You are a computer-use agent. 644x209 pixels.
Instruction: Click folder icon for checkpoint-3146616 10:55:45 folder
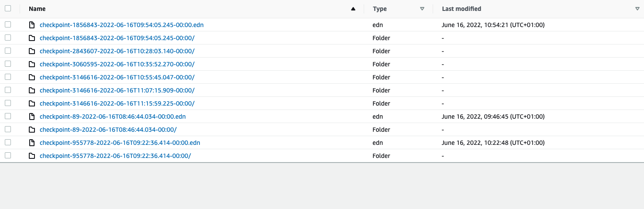point(31,77)
